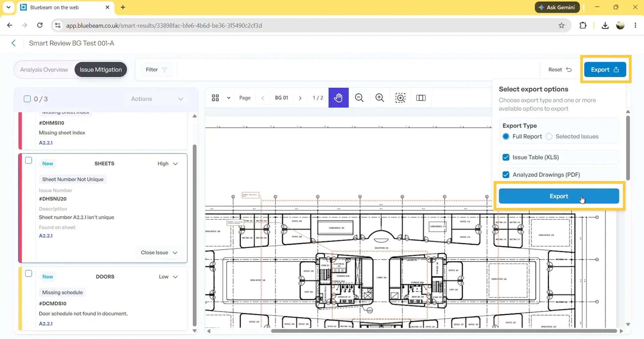644x339 pixels.
Task: Zoom in on the drawing
Action: click(380, 98)
